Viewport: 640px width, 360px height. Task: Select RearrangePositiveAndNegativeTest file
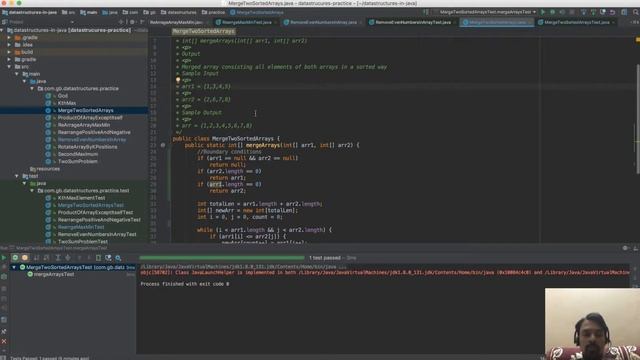pos(99,220)
